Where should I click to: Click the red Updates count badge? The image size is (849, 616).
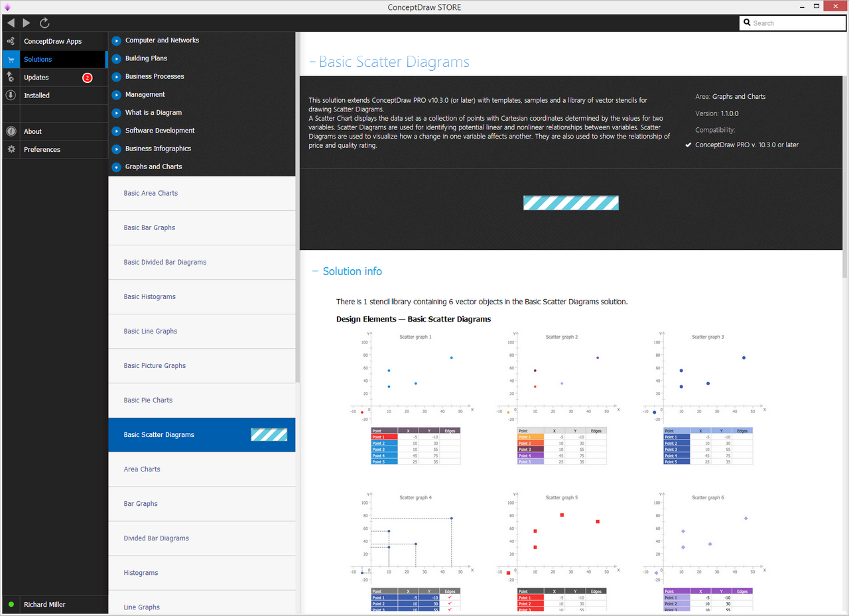(x=87, y=78)
